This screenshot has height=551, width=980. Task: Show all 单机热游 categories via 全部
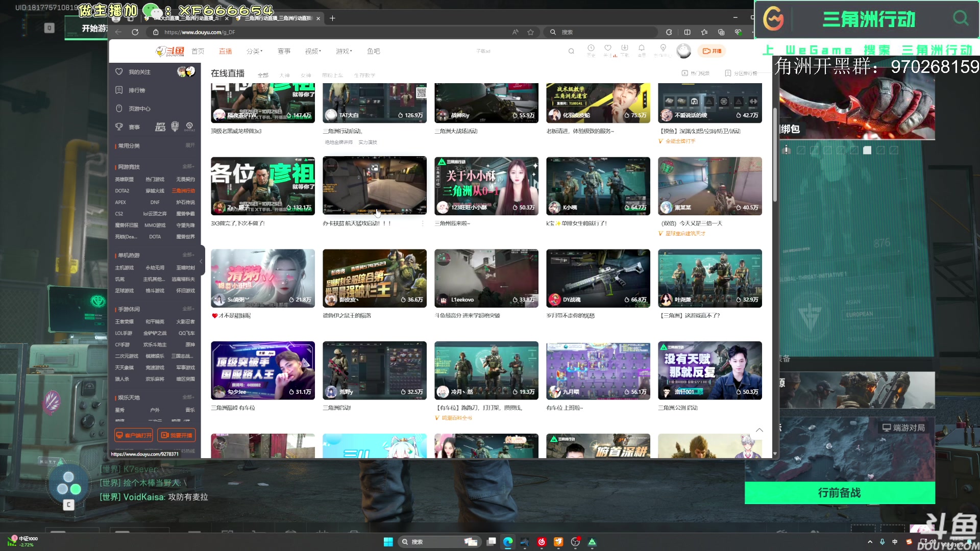click(x=188, y=255)
